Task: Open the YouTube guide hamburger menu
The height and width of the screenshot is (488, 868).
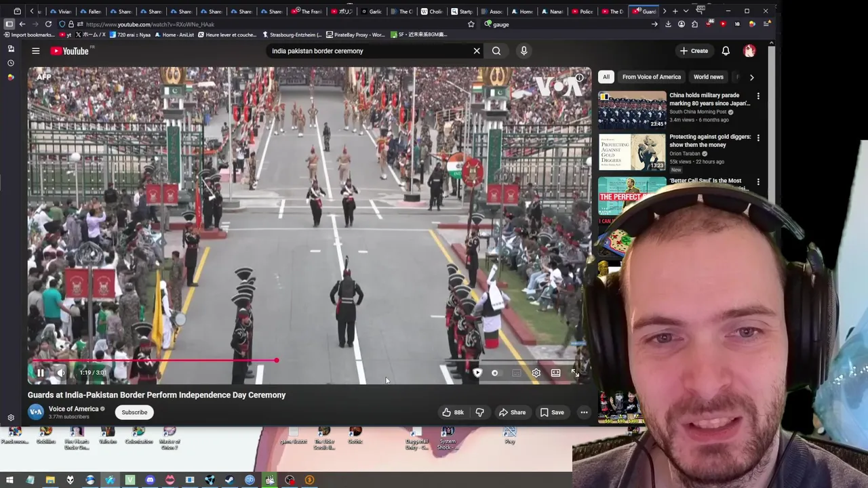Action: 35,51
